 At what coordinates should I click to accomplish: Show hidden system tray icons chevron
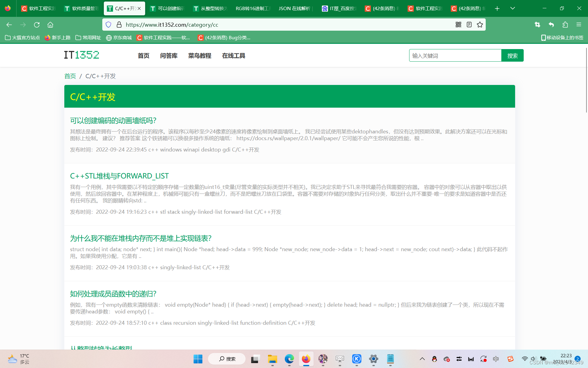[x=422, y=359]
